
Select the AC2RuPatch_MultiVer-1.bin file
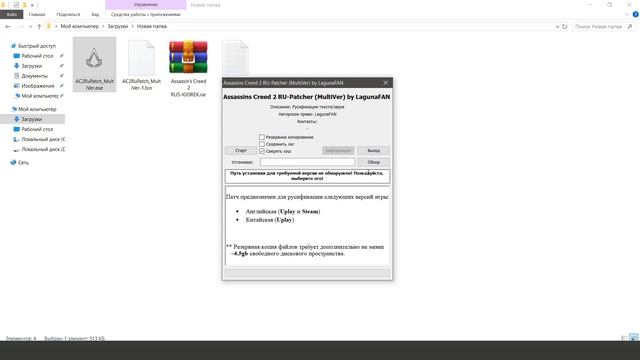coord(141,65)
